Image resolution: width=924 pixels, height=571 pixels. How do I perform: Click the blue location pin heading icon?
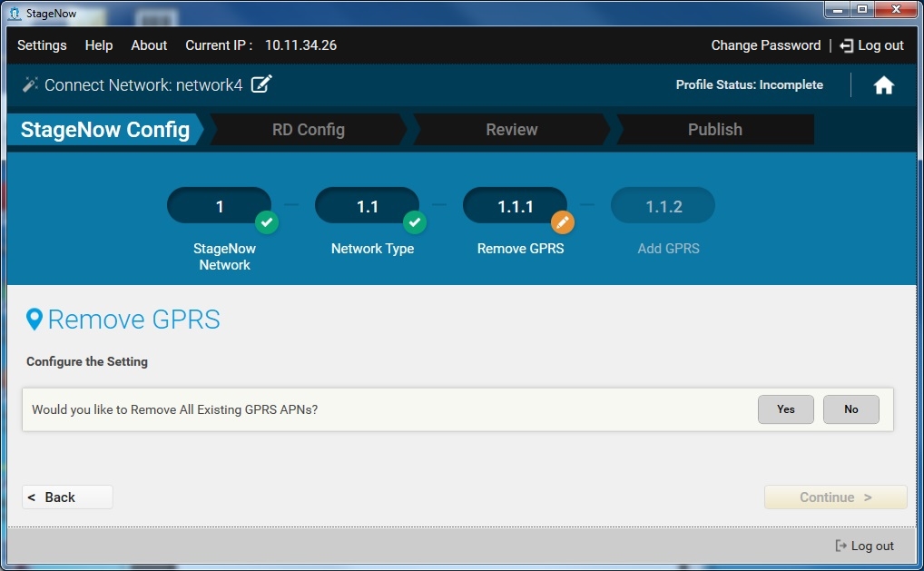[x=34, y=319]
